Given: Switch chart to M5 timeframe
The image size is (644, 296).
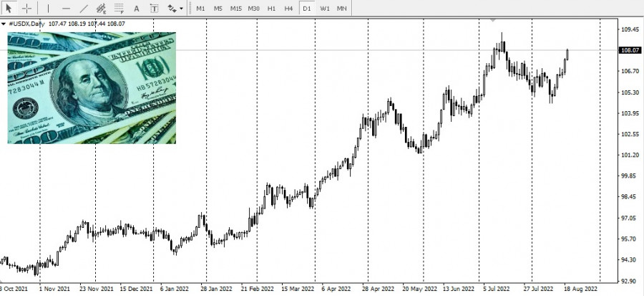Looking at the screenshot, I should (x=218, y=8).
